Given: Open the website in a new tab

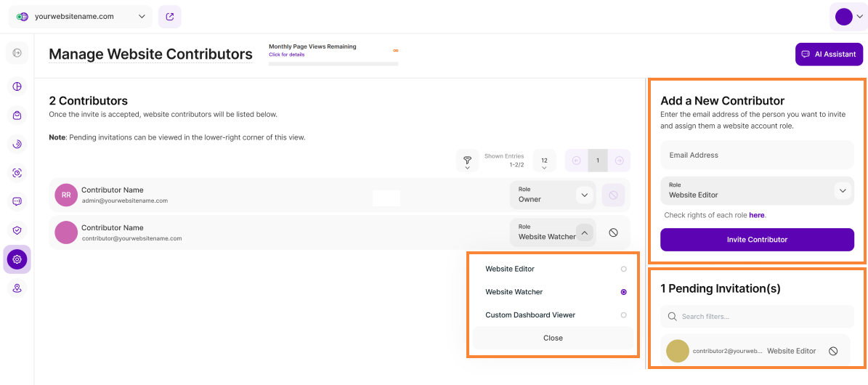Looking at the screenshot, I should 169,17.
